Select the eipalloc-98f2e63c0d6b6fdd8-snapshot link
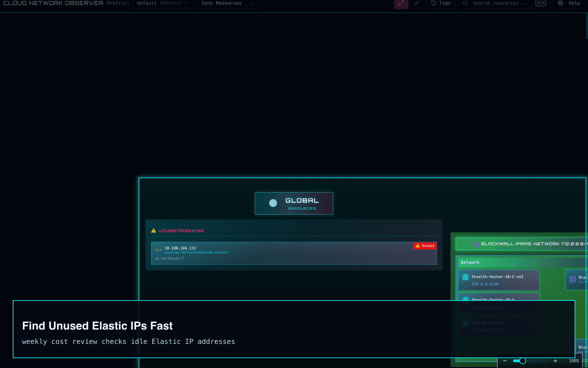 196,252
